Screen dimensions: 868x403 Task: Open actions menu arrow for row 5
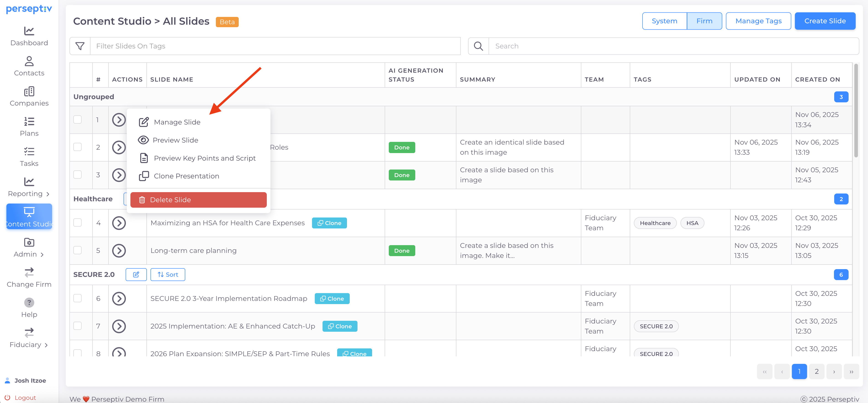[119, 251]
